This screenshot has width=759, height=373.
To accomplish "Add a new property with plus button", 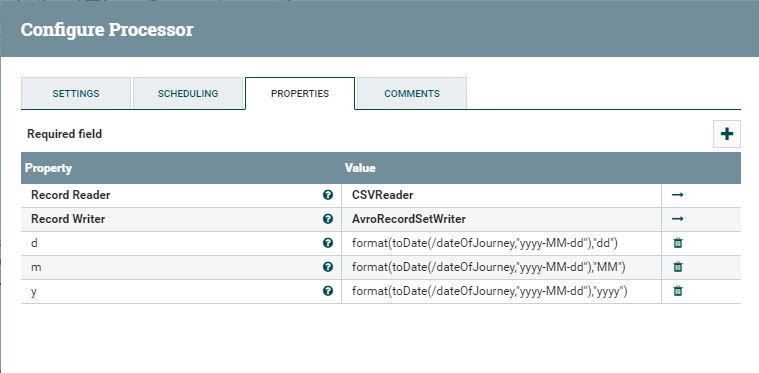I will pyautogui.click(x=727, y=134).
